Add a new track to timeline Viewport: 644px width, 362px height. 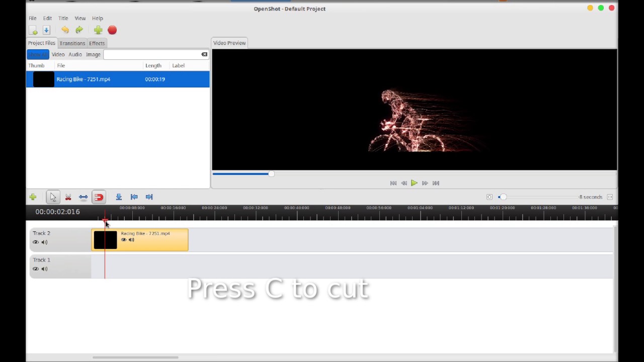[x=33, y=197]
